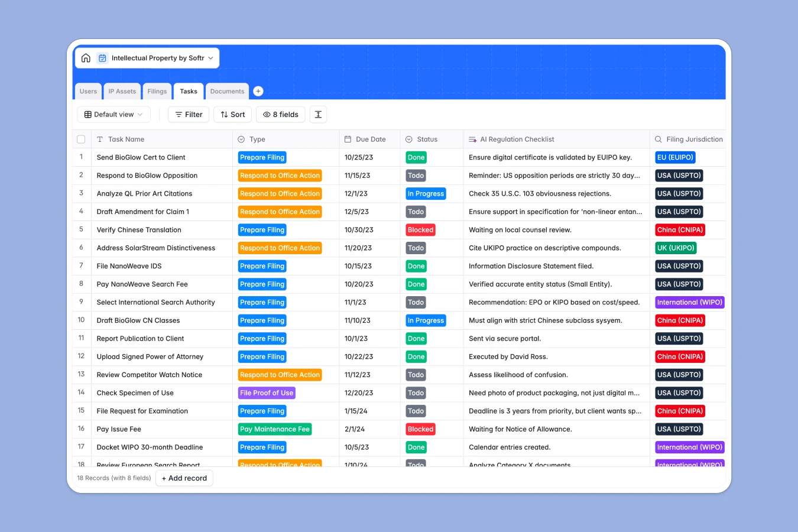
Task: Click the row height adjustment icon
Action: (x=318, y=114)
